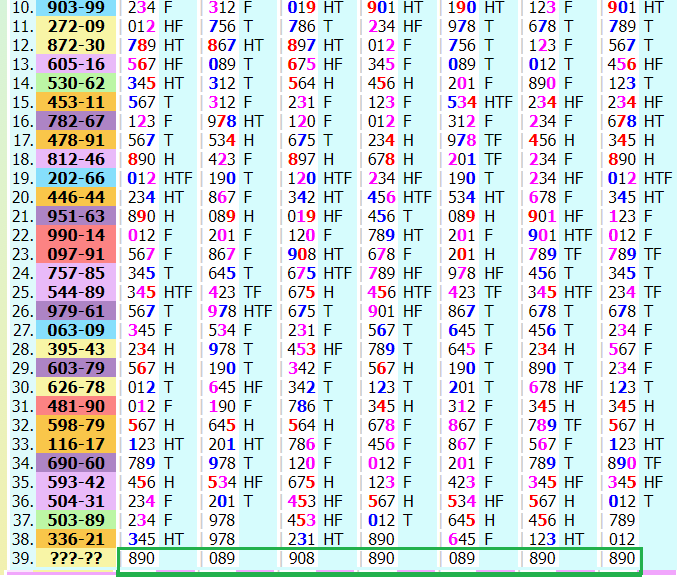
Task: Select 675 H in the 544-89 row
Action: [311, 292]
